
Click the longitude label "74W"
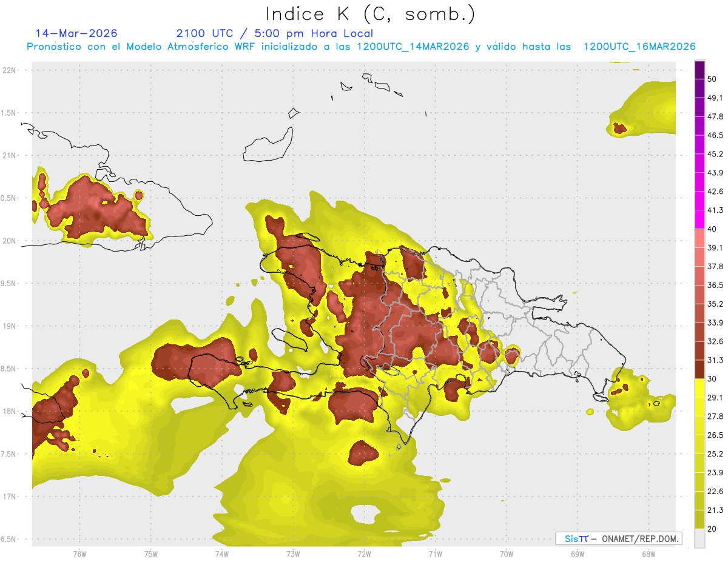(222, 554)
